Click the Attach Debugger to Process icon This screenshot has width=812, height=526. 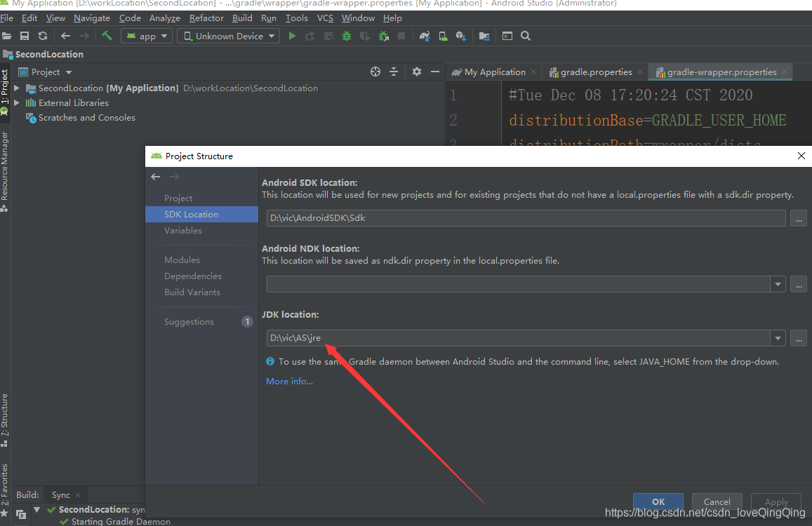(384, 36)
